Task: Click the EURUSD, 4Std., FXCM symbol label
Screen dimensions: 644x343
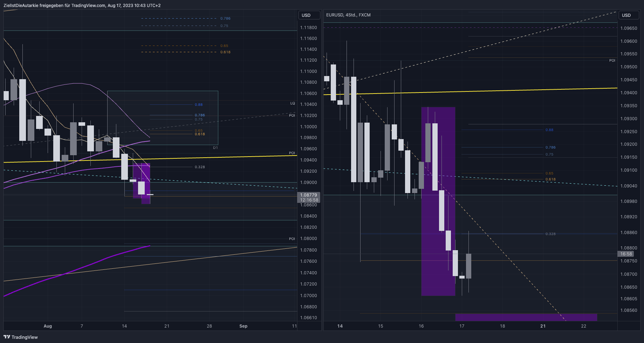Action: (x=348, y=15)
